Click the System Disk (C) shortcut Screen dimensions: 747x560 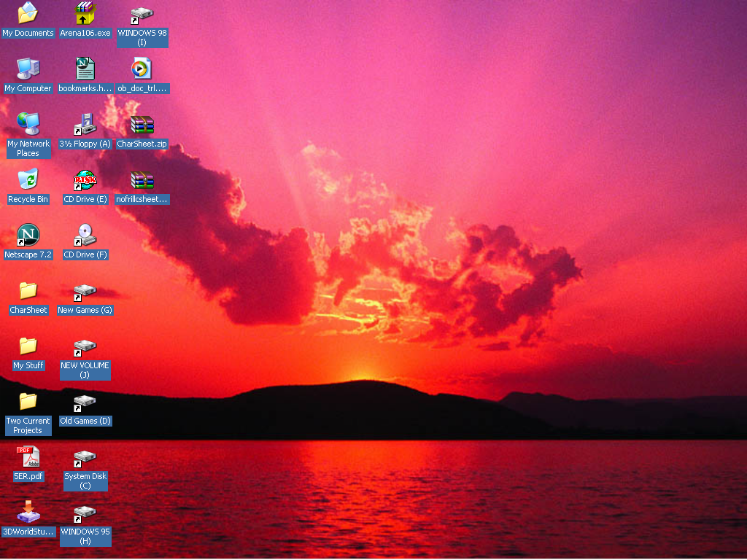[85, 458]
